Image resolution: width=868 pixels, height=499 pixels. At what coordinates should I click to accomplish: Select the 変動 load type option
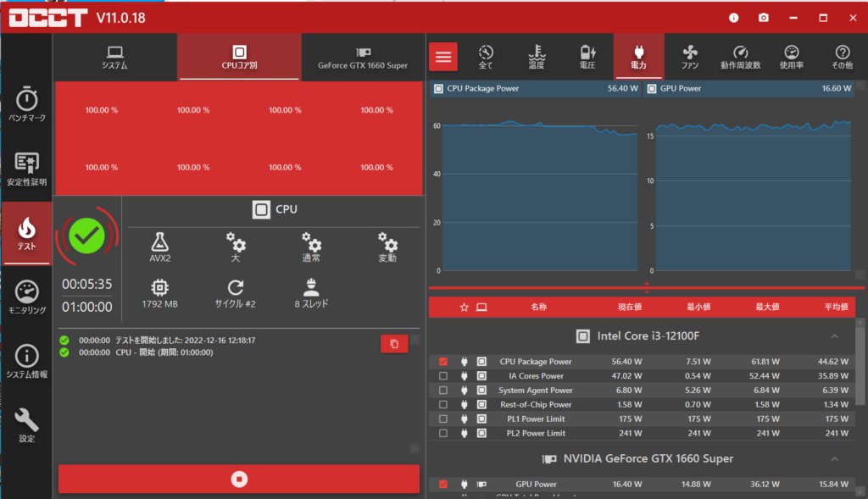387,247
